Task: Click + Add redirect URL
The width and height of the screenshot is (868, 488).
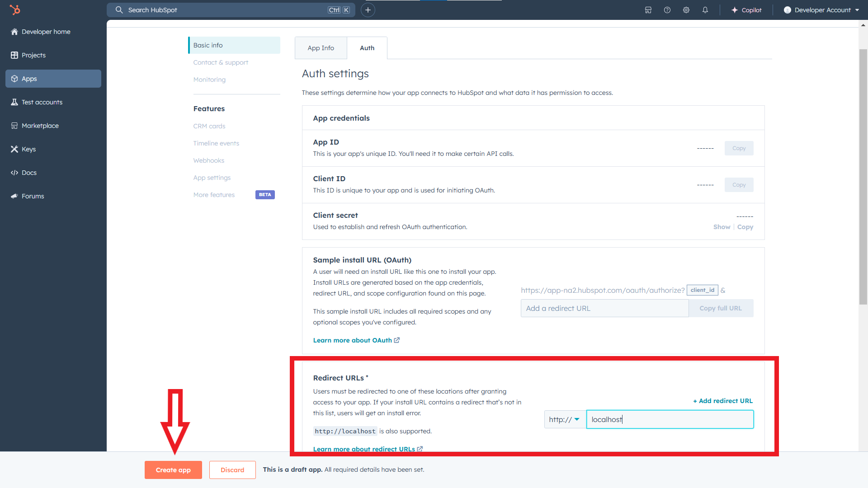Action: coord(722,401)
